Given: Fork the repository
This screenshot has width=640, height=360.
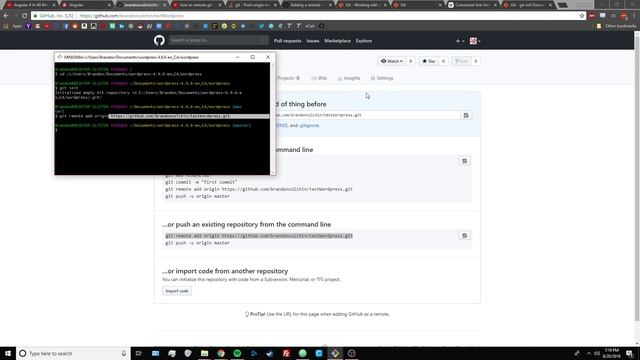Looking at the screenshot, I should [x=461, y=61].
